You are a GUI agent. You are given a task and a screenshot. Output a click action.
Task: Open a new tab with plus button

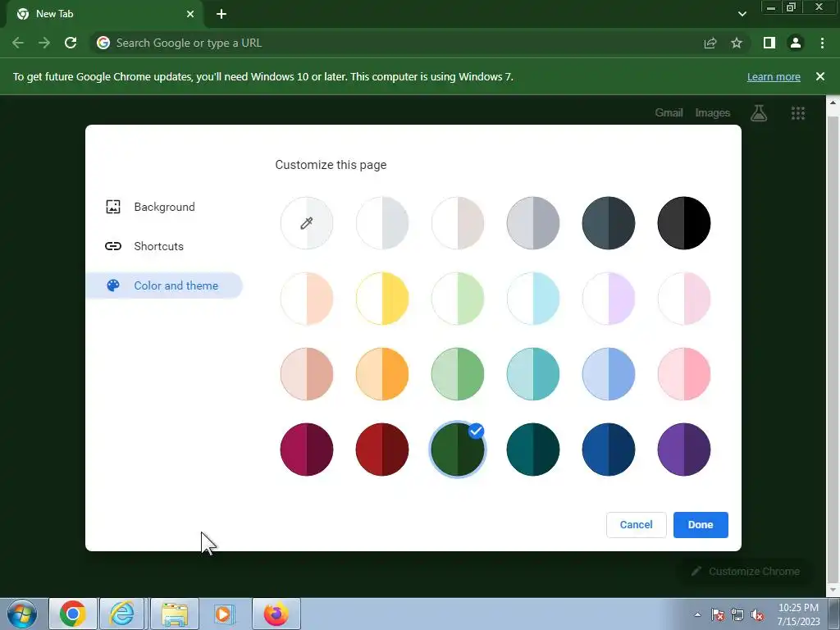coord(221,14)
